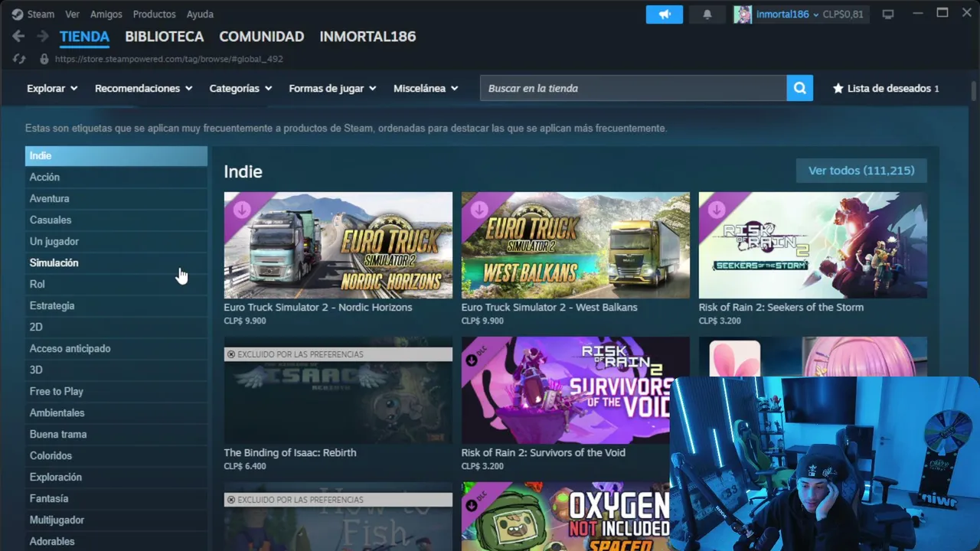Click the CLP$0,81 wallet balance

click(843, 15)
